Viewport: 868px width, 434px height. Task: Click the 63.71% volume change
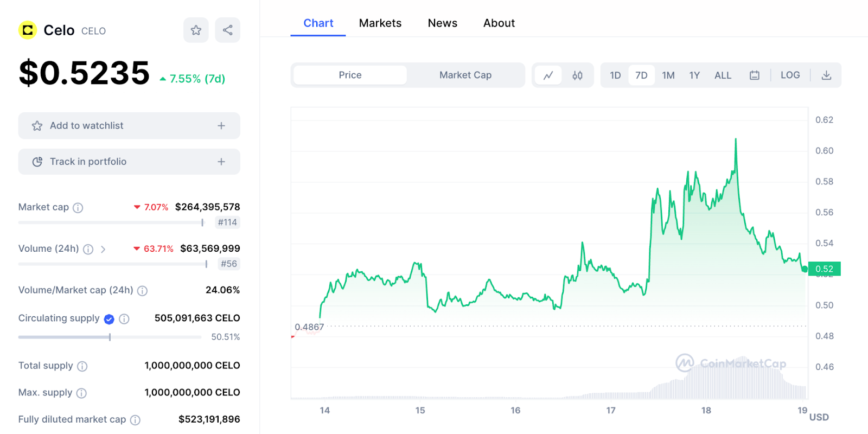tap(154, 249)
